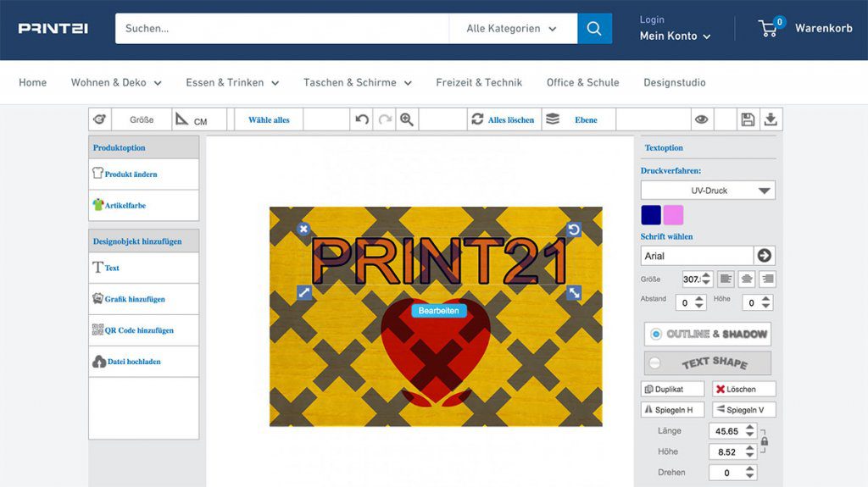The height and width of the screenshot is (487, 868).
Task: Open the shopping cart icon
Action: pyautogui.click(x=769, y=28)
